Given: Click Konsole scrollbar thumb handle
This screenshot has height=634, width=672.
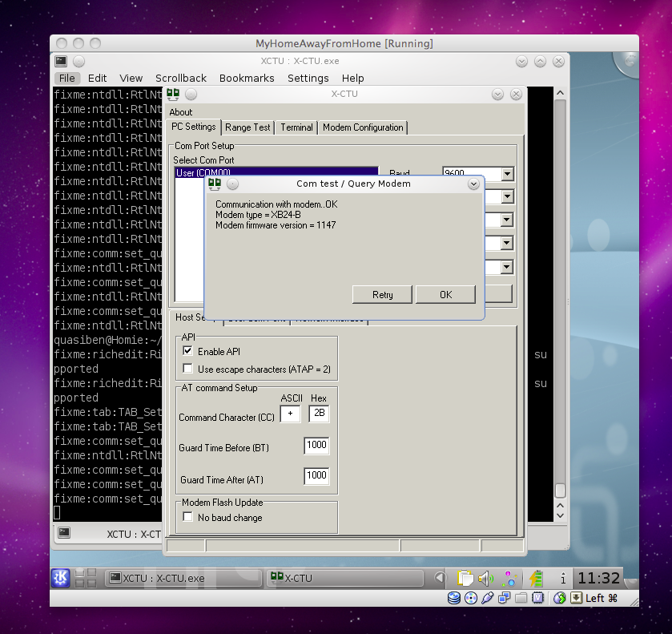Looking at the screenshot, I should click(560, 490).
